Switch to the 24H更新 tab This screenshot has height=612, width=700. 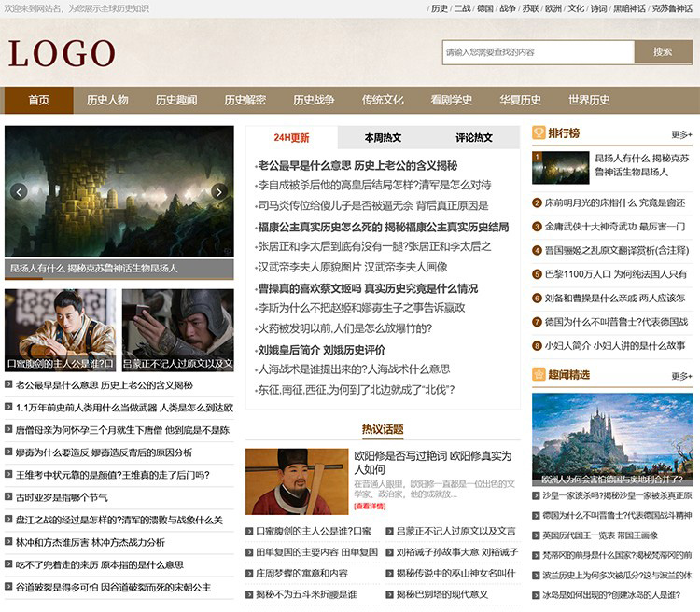(x=291, y=137)
